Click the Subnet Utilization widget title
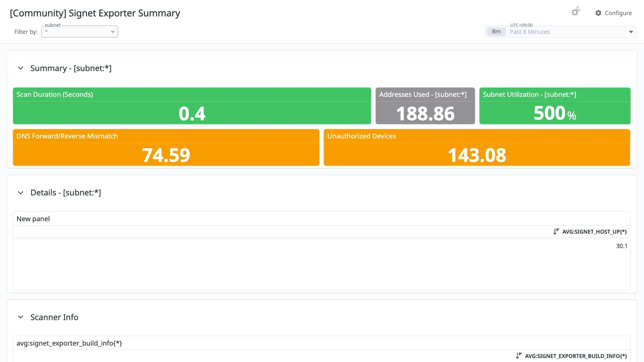The width and height of the screenshot is (644, 362). 529,95
